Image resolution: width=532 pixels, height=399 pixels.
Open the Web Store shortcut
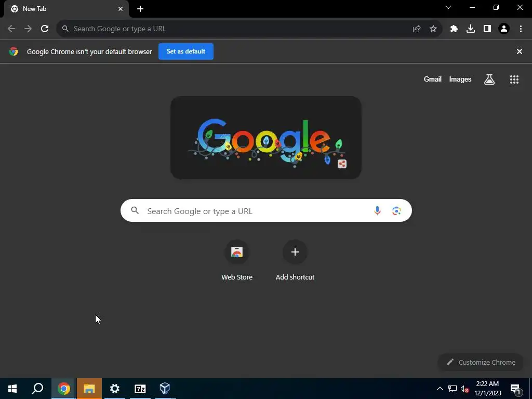point(237,261)
